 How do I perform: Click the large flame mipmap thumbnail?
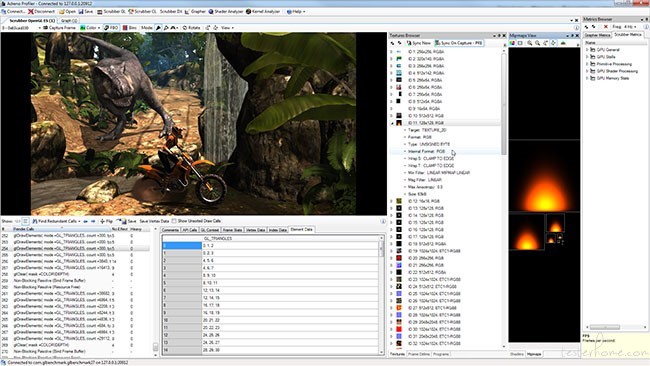pyautogui.click(x=544, y=176)
